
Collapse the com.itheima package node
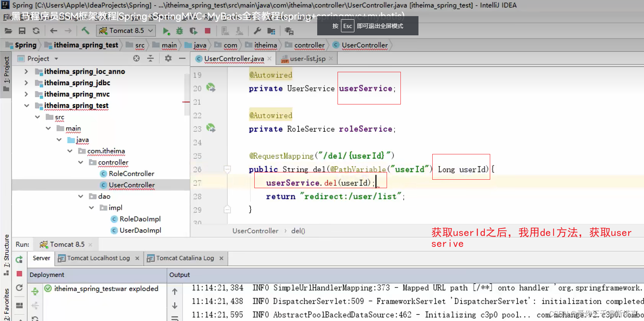[x=70, y=151]
